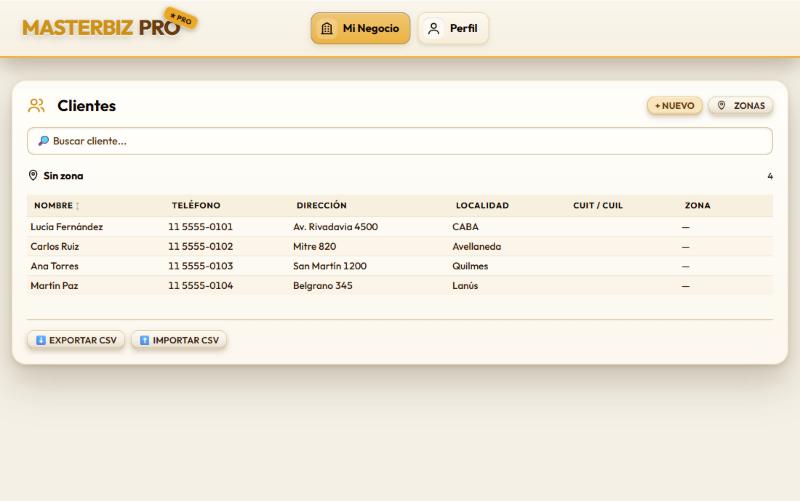This screenshot has height=501, width=800.
Task: Click address San Martín 1200
Action: 330,266
